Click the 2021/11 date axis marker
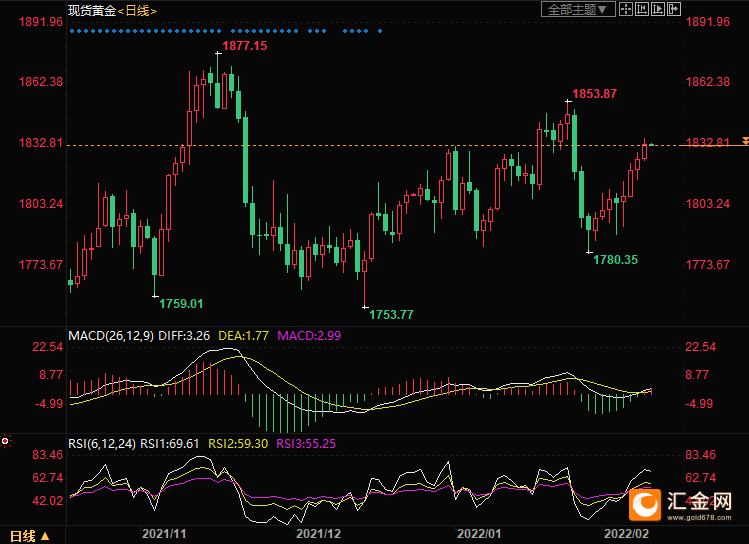 pyautogui.click(x=164, y=533)
